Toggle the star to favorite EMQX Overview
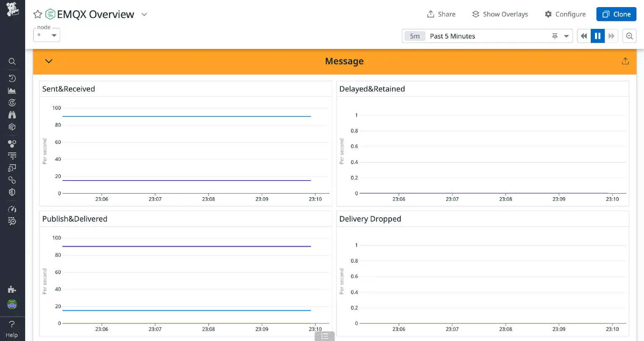Screen dimensions: 644x341 (37, 14)
